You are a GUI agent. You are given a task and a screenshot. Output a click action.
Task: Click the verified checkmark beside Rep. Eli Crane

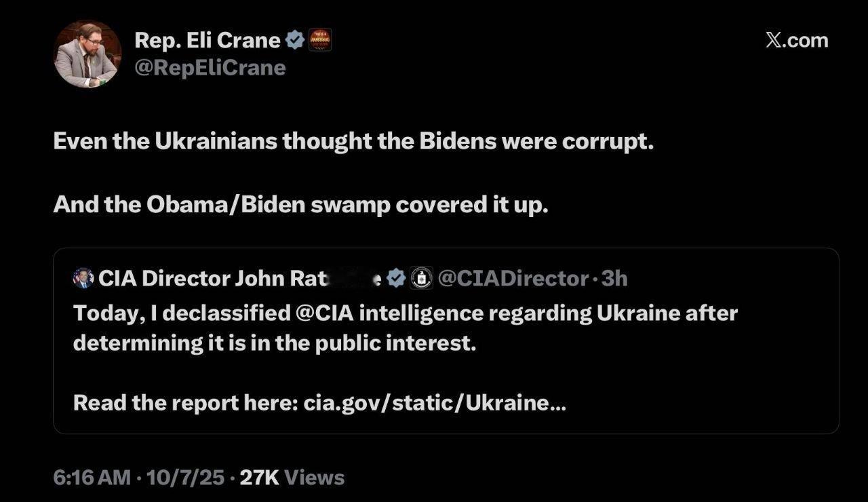click(294, 40)
